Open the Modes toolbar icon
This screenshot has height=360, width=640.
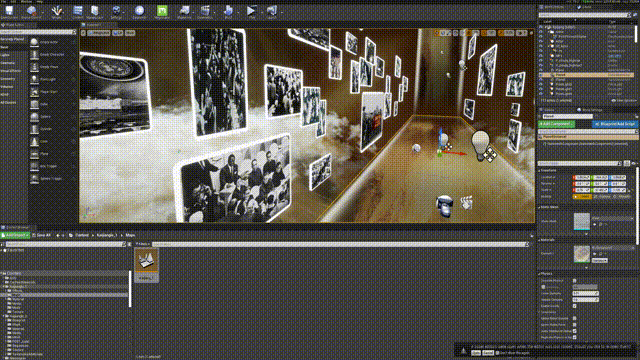pyautogui.click(x=57, y=11)
